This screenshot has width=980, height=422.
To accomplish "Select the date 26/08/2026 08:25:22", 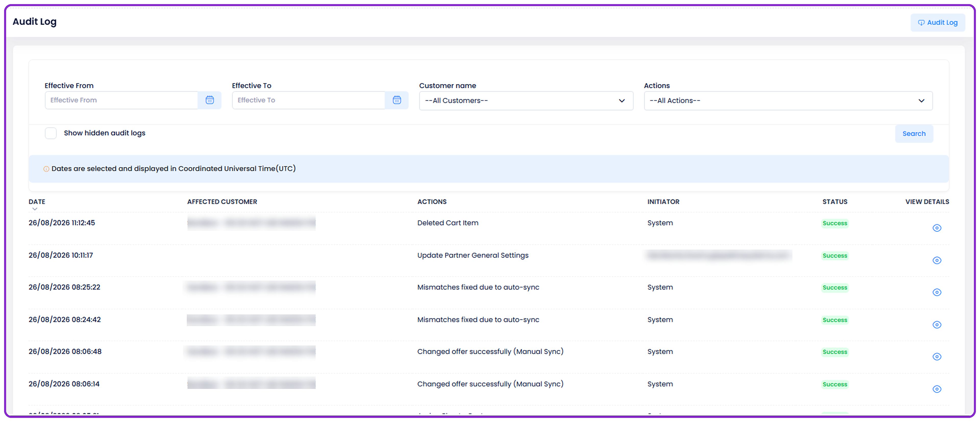I will click(64, 287).
